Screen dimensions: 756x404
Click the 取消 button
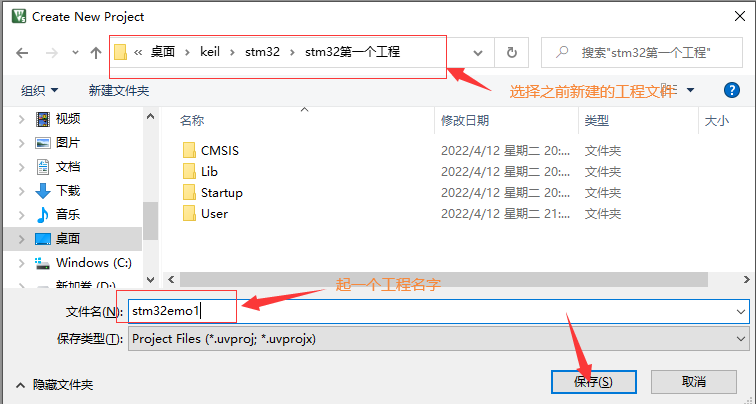694,381
